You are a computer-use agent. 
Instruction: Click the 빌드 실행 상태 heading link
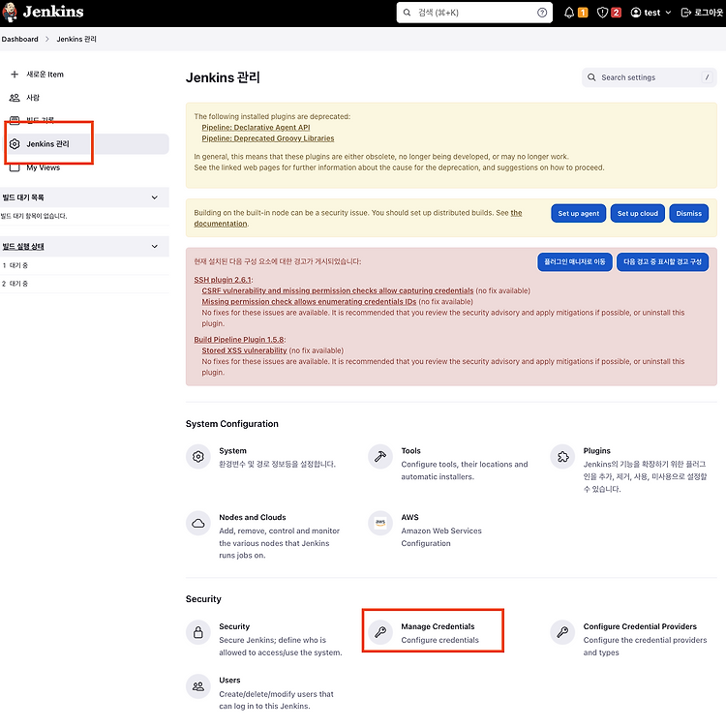pyautogui.click(x=23, y=246)
